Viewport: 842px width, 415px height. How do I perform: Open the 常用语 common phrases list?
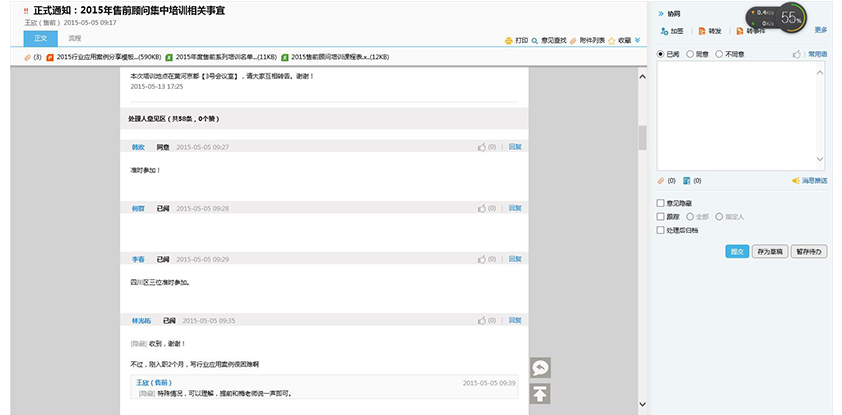(818, 54)
